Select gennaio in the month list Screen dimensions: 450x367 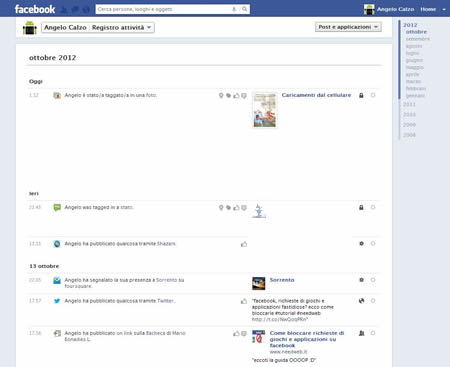(x=415, y=96)
